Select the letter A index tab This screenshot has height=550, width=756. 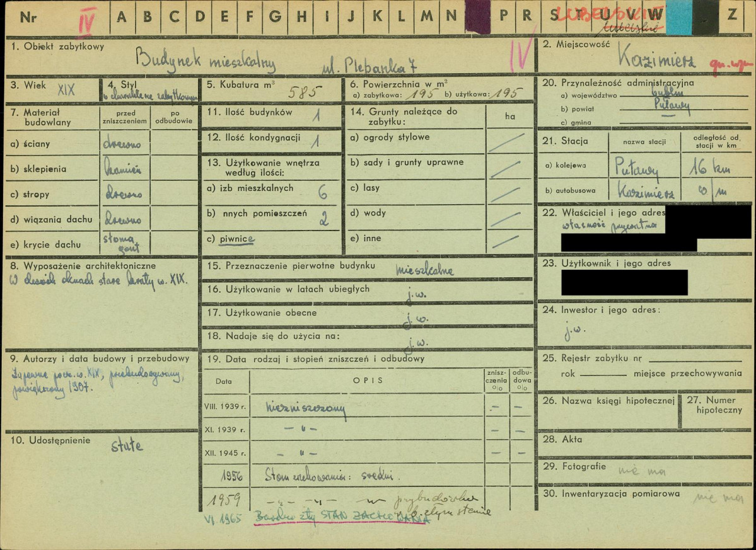pos(122,16)
